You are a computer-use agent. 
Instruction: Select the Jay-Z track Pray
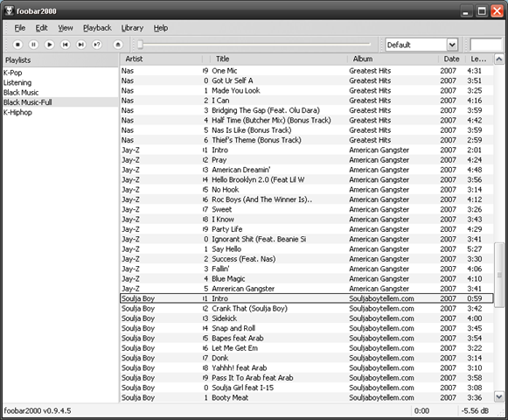[x=307, y=160]
